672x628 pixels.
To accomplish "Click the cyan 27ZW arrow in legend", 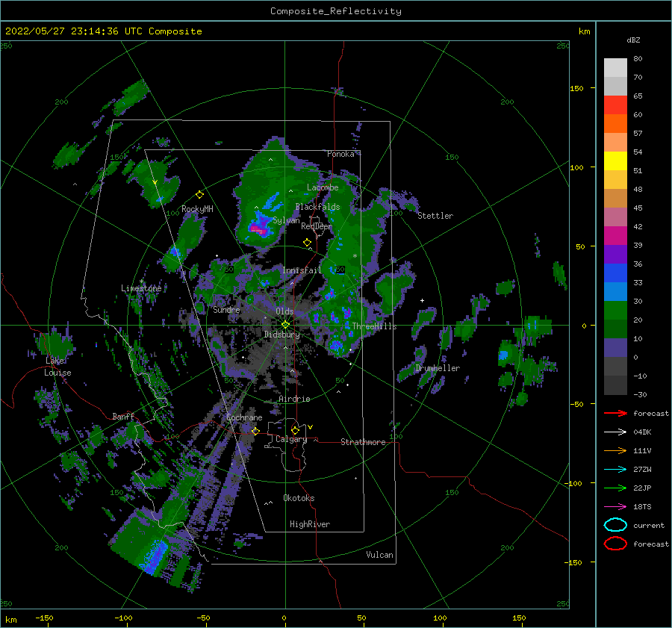I will pyautogui.click(x=615, y=470).
